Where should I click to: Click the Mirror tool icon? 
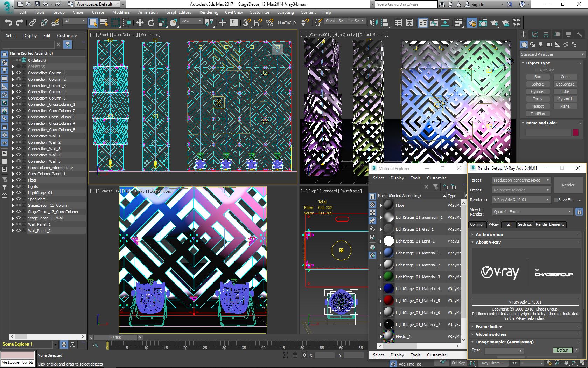tap(373, 23)
